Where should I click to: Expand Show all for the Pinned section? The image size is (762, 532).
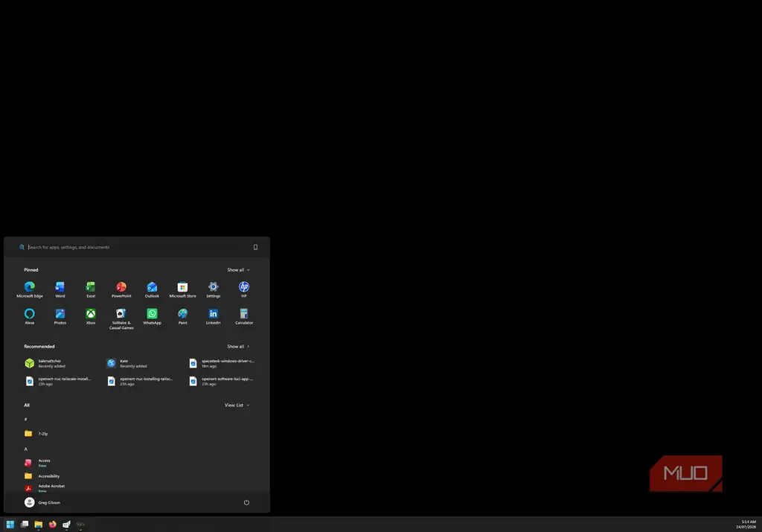pos(238,269)
